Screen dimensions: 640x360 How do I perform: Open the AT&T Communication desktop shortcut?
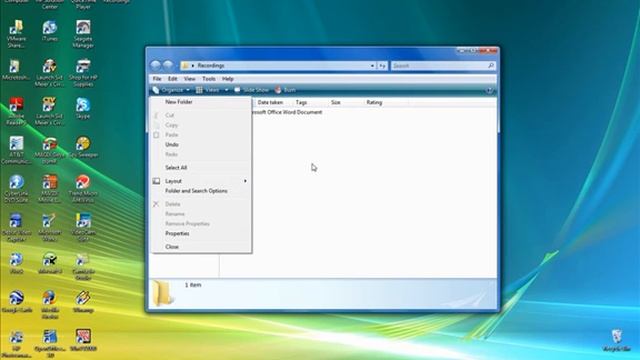pyautogui.click(x=16, y=150)
